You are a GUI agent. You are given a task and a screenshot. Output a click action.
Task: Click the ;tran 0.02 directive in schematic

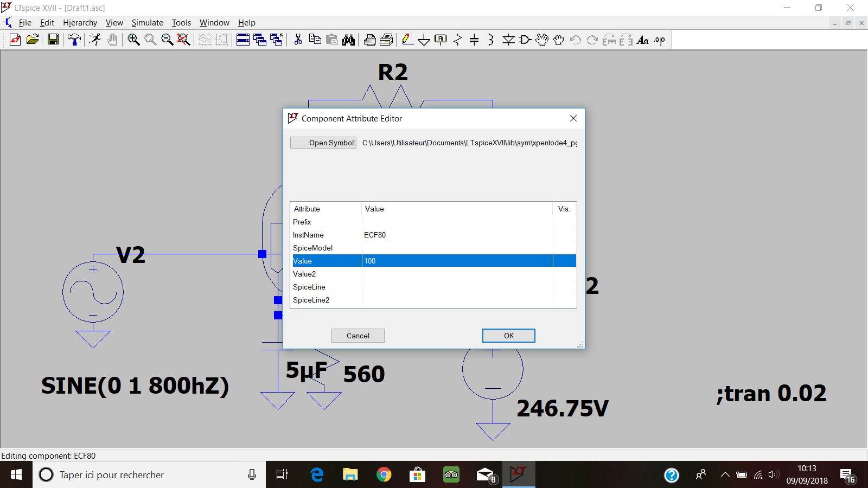[x=771, y=394]
